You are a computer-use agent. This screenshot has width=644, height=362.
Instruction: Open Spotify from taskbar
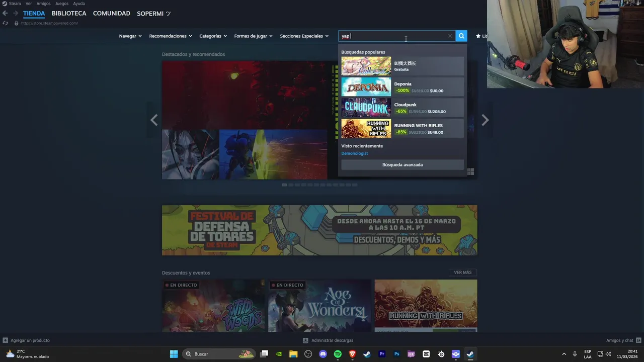click(338, 354)
